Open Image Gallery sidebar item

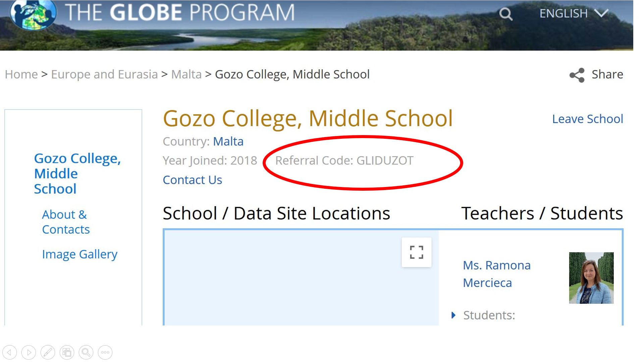pyautogui.click(x=79, y=254)
